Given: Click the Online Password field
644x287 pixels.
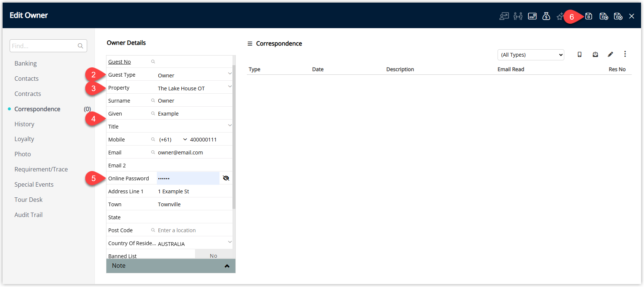Looking at the screenshot, I should coord(188,178).
